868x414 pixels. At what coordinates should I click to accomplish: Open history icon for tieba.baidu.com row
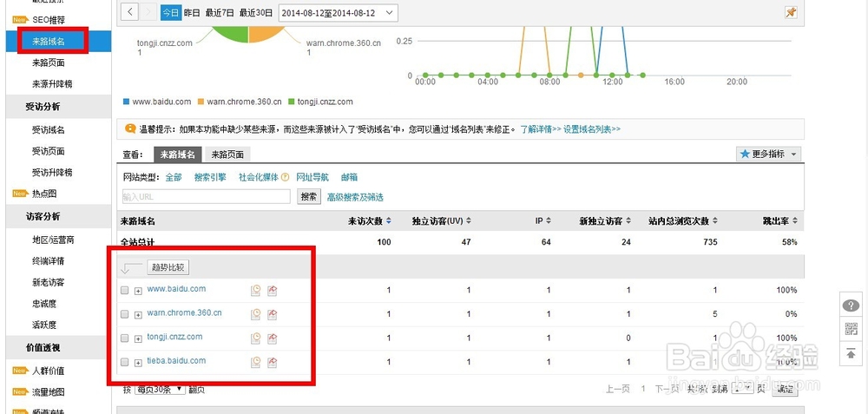click(x=256, y=362)
